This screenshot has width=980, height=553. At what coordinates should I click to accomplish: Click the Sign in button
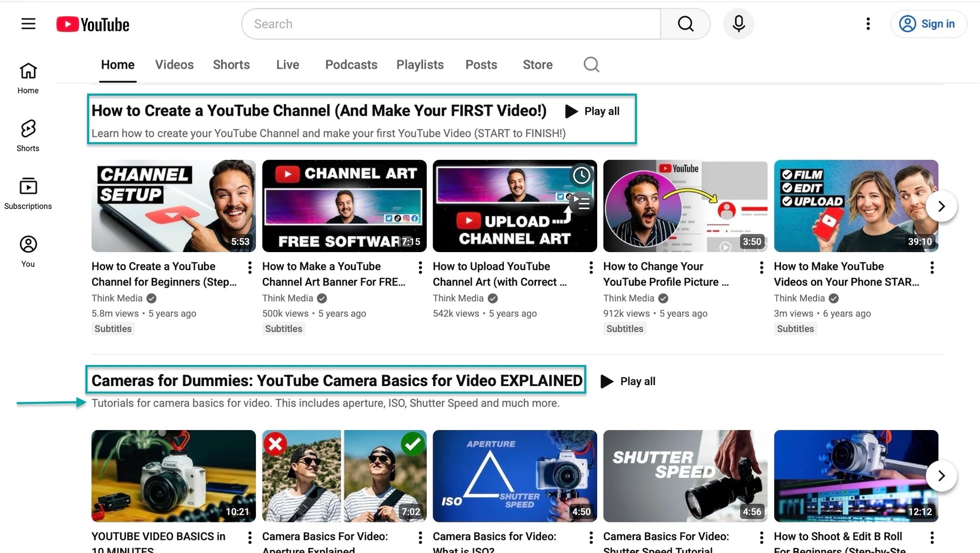tap(928, 24)
